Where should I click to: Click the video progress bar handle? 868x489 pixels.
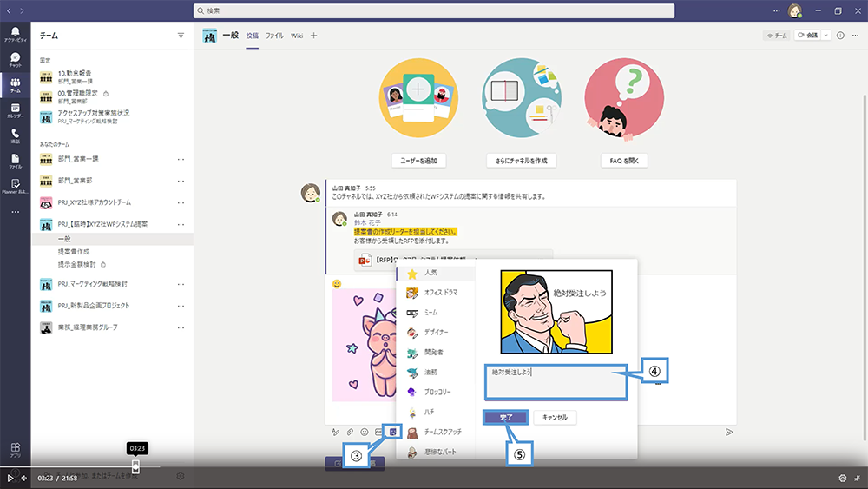135,466
